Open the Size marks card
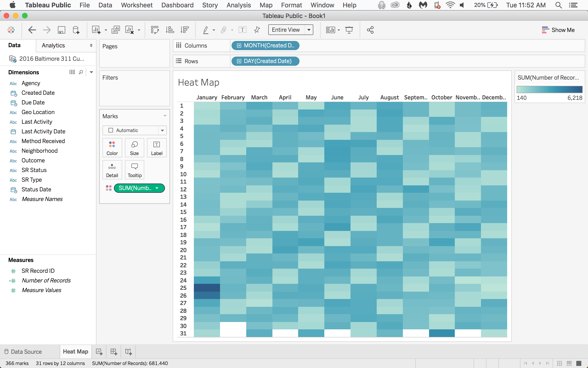The width and height of the screenshot is (588, 368). tap(134, 148)
